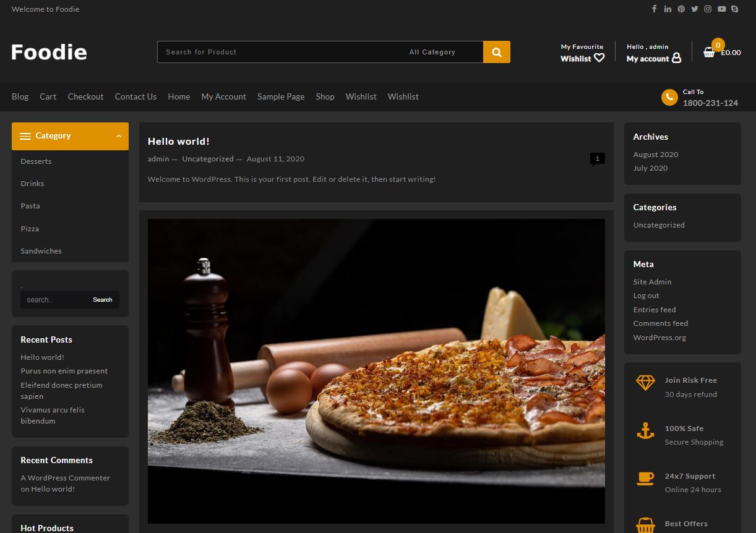The image size is (756, 533).
Task: Open the Twitter social link icon
Action: [695, 9]
